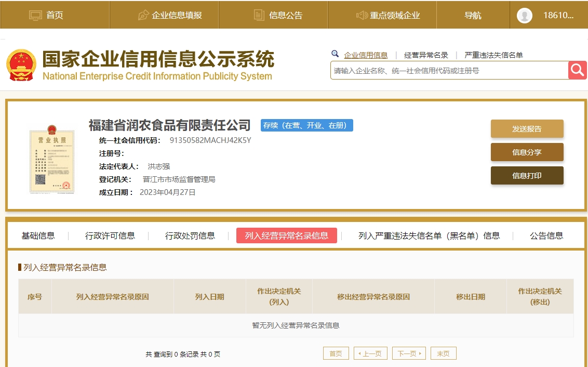Click the red search magnifier button

click(578, 70)
